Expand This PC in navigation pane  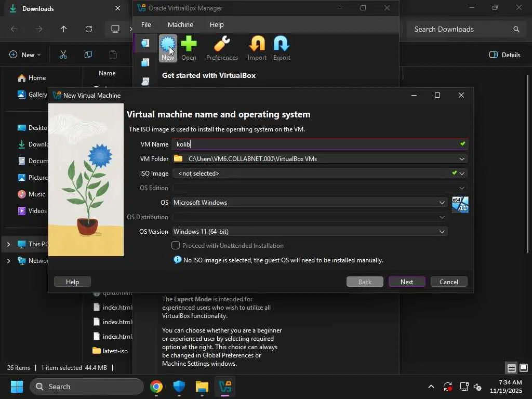(8, 244)
